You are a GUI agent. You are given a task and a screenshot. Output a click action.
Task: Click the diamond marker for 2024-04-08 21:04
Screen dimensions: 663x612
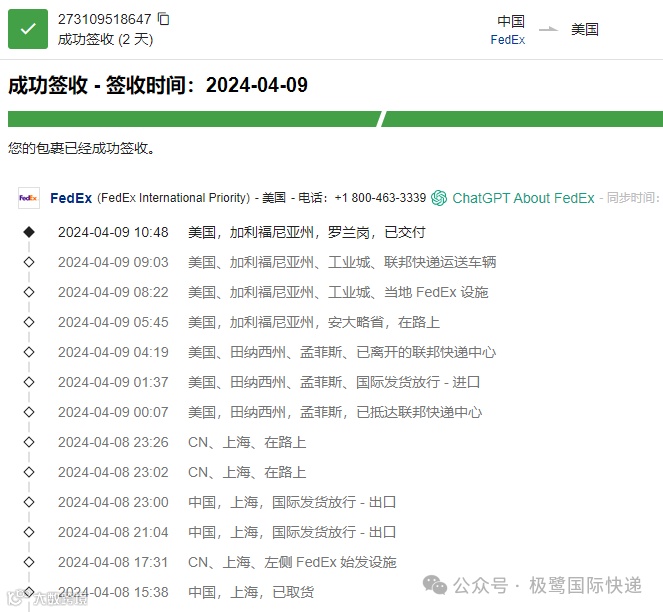(x=29, y=532)
